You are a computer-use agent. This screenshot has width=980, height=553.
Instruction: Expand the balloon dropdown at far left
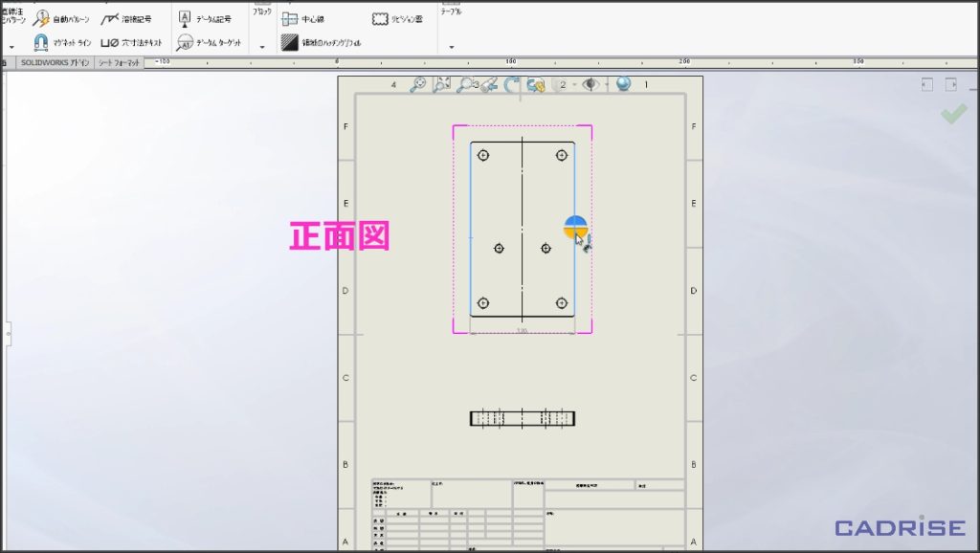[x=11, y=46]
